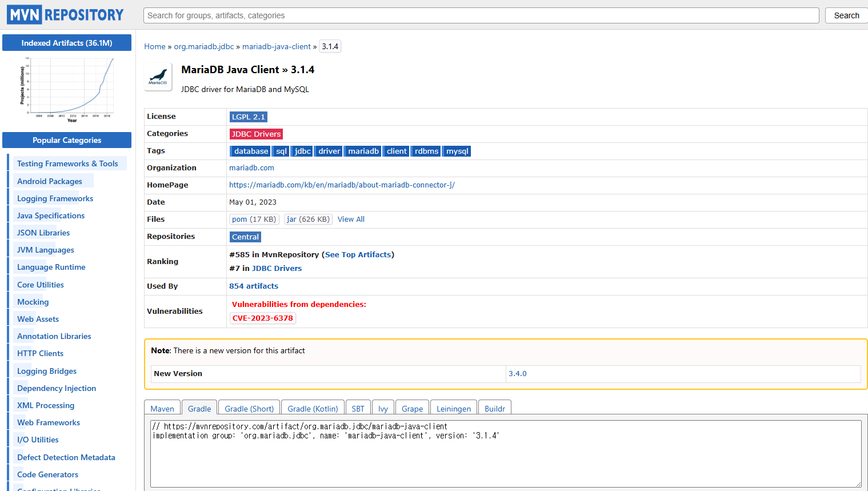Viewport: 868px width, 491px height.
Task: Click the MVN Repository logo
Action: coord(65,15)
